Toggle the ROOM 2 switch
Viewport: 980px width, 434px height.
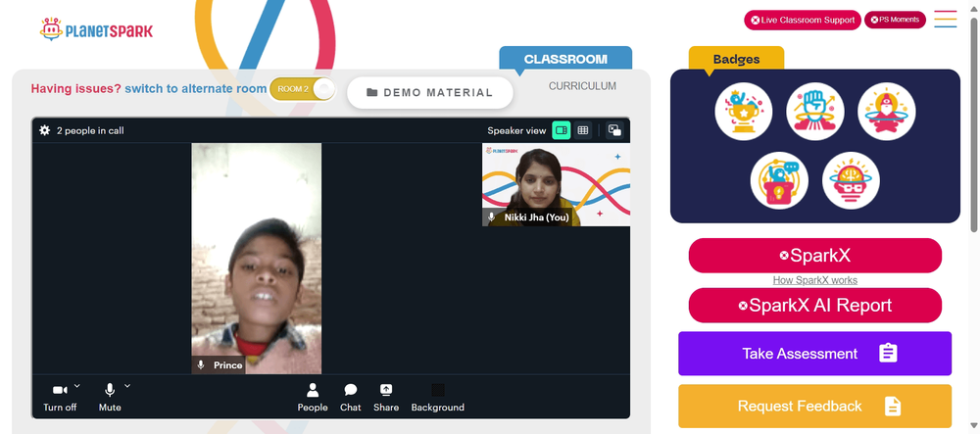tap(303, 89)
